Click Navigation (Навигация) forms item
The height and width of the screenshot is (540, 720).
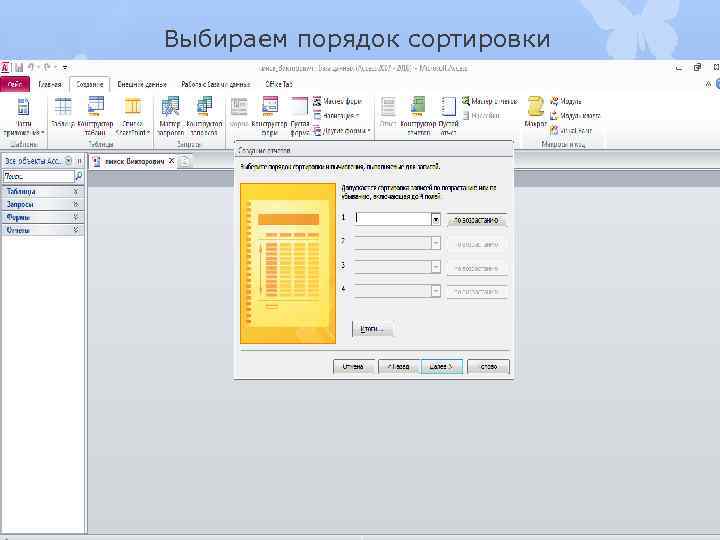[x=336, y=116]
